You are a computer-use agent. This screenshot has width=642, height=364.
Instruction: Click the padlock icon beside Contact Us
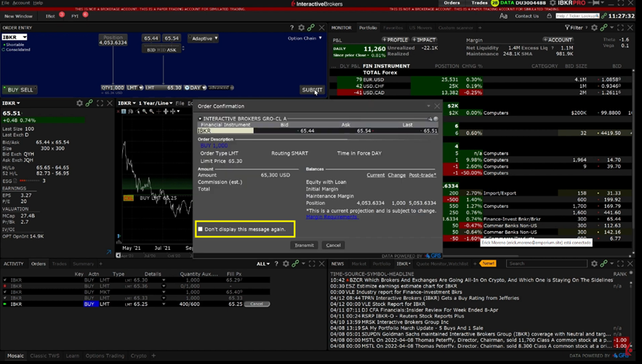(549, 15)
